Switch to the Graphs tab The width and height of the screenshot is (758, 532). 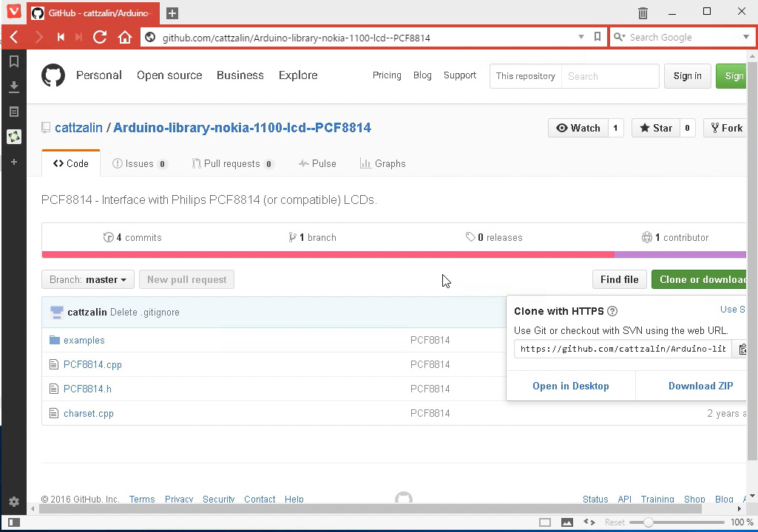(383, 164)
